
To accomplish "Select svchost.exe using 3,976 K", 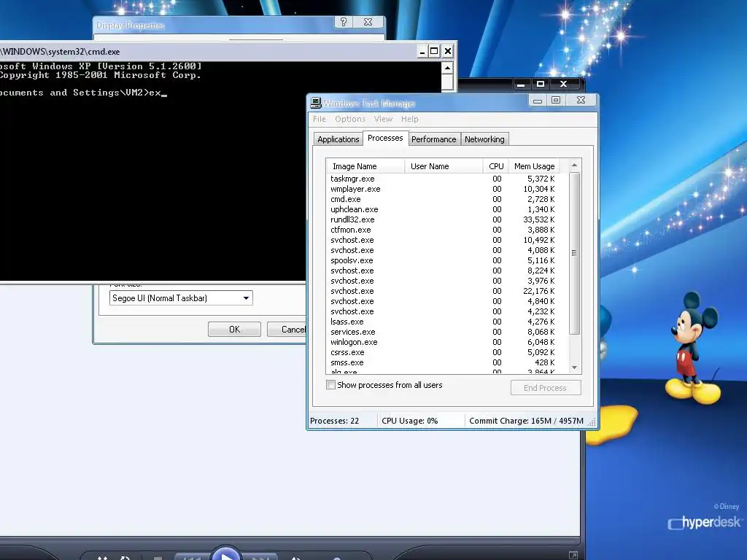I will click(x=447, y=281).
